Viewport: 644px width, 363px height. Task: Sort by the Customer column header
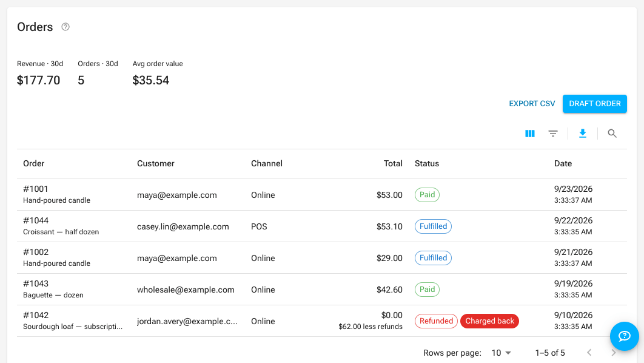point(156,163)
